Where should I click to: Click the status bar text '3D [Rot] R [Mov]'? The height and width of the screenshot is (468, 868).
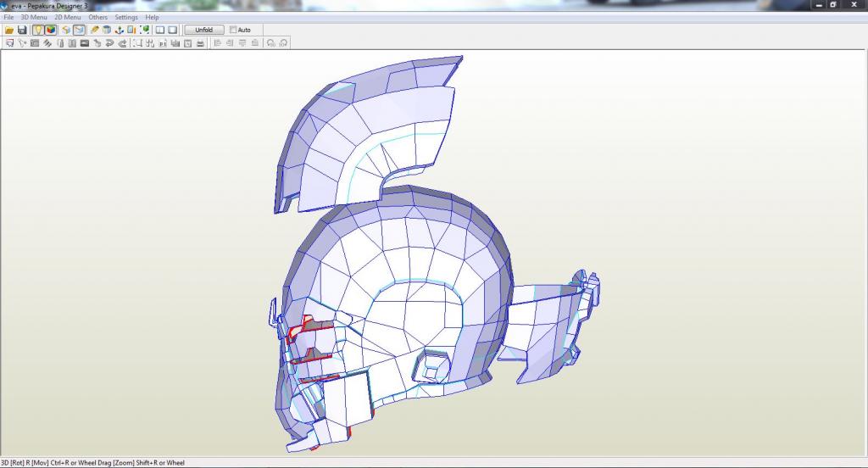point(25,463)
